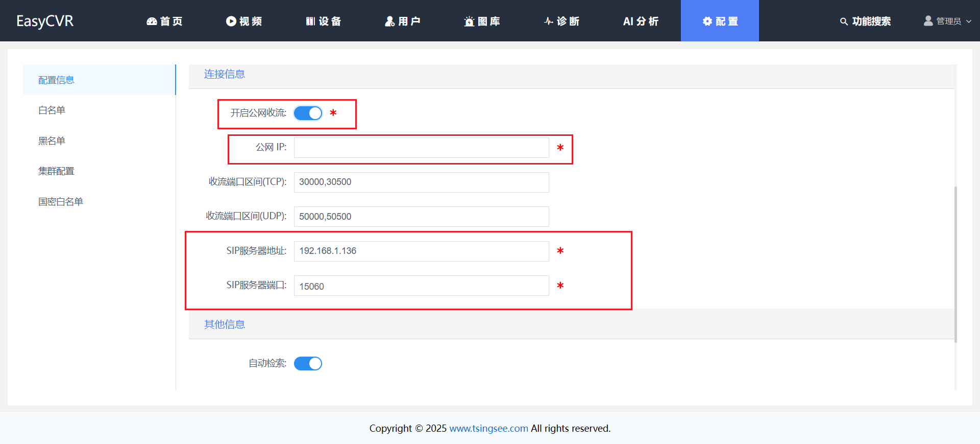Screen dimensions: 980x444
Task: Click the 连接信息 section heading
Action: [225, 74]
